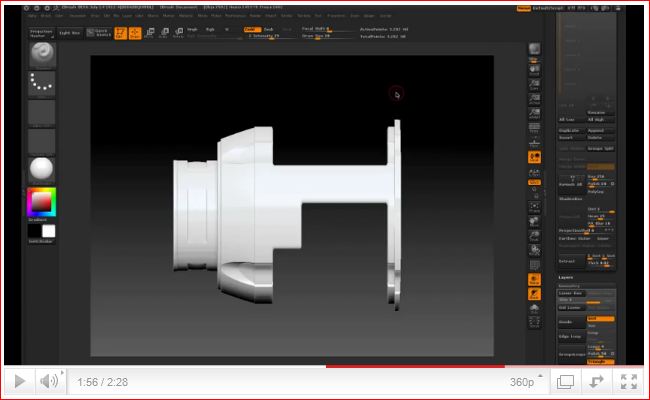This screenshot has height=400, width=650.
Task: Expand the Layers section
Action: click(x=567, y=275)
